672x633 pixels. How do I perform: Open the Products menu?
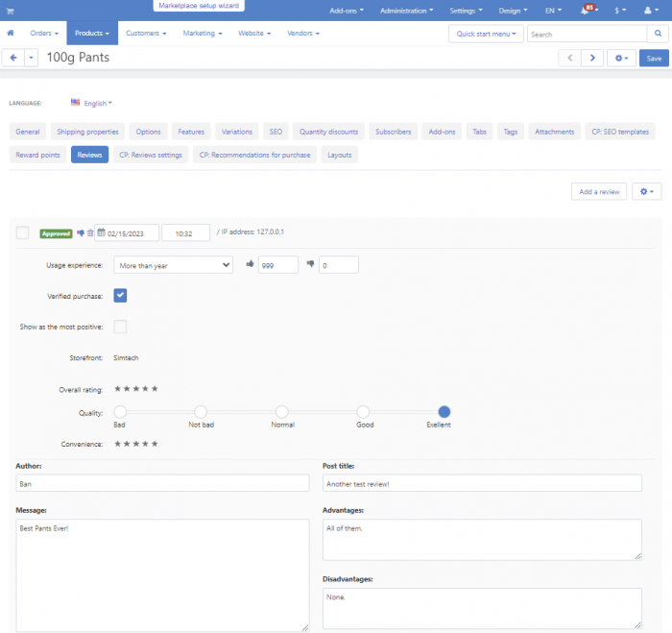click(x=92, y=33)
